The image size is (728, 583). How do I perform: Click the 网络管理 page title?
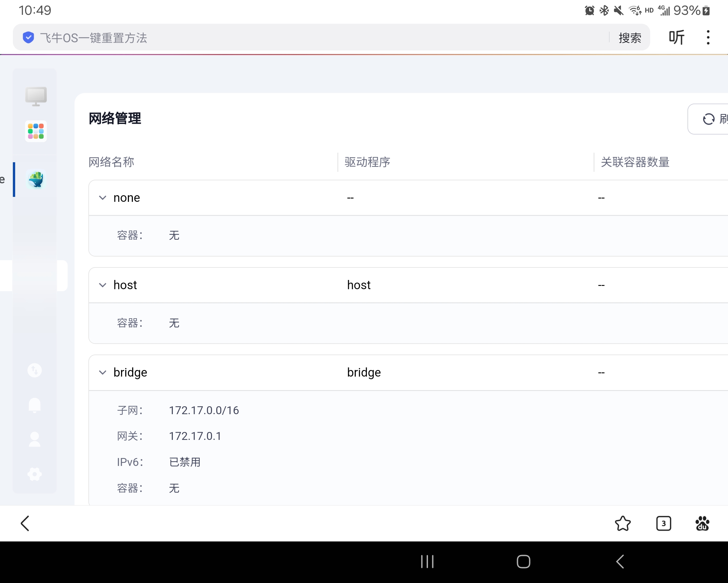pyautogui.click(x=115, y=119)
